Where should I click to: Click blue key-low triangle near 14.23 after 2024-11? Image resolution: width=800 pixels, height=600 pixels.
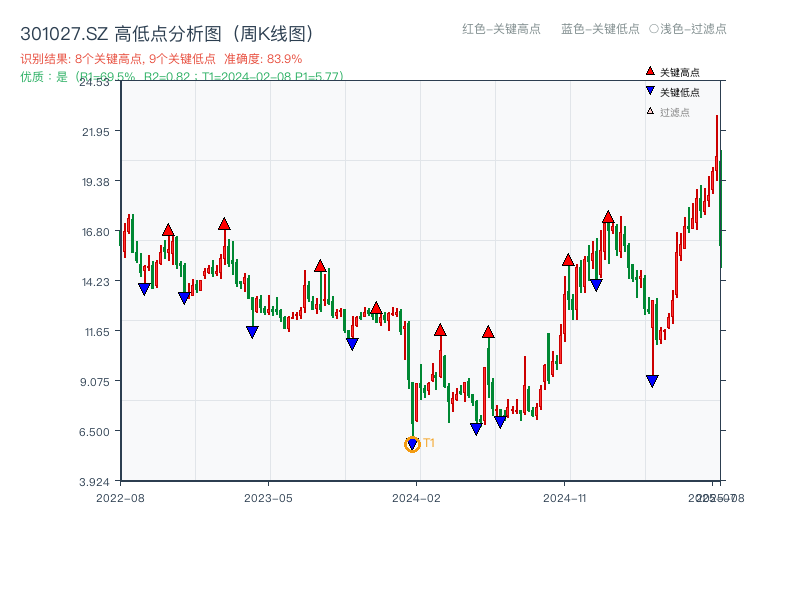pos(596,285)
